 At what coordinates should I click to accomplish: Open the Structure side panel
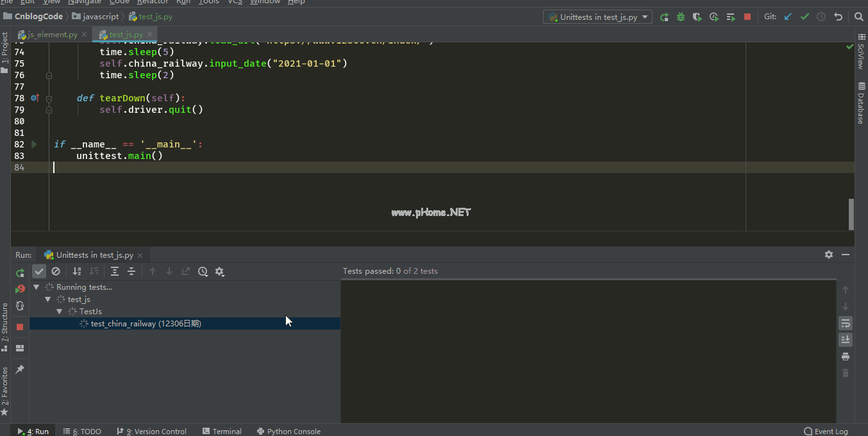(5, 328)
